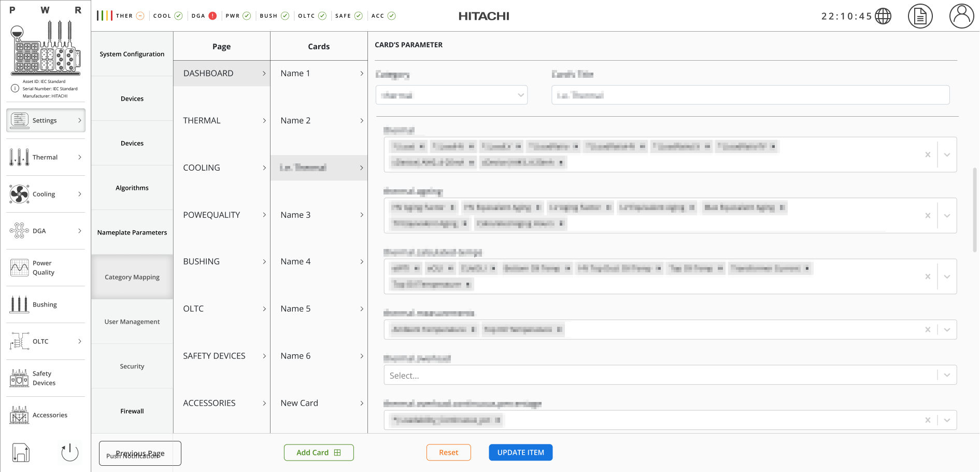Image resolution: width=980 pixels, height=472 pixels.
Task: Expand the ACCESSORIES page row
Action: 222,403
